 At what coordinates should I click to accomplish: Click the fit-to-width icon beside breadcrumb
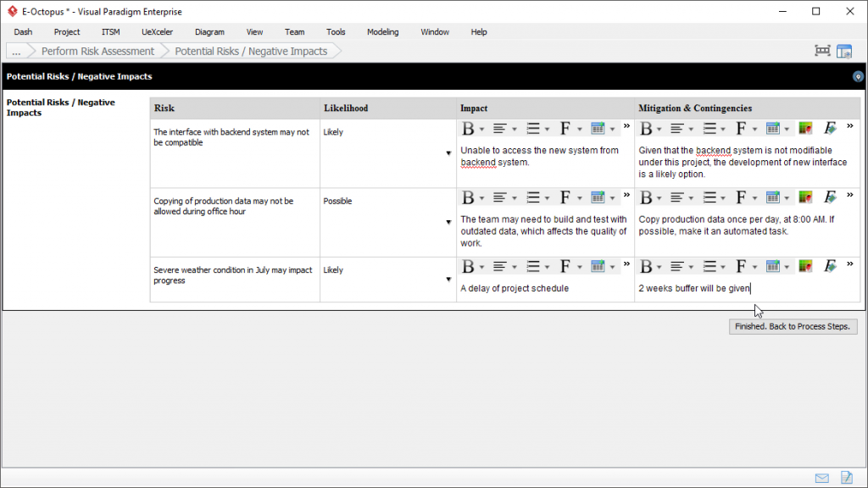click(x=822, y=51)
